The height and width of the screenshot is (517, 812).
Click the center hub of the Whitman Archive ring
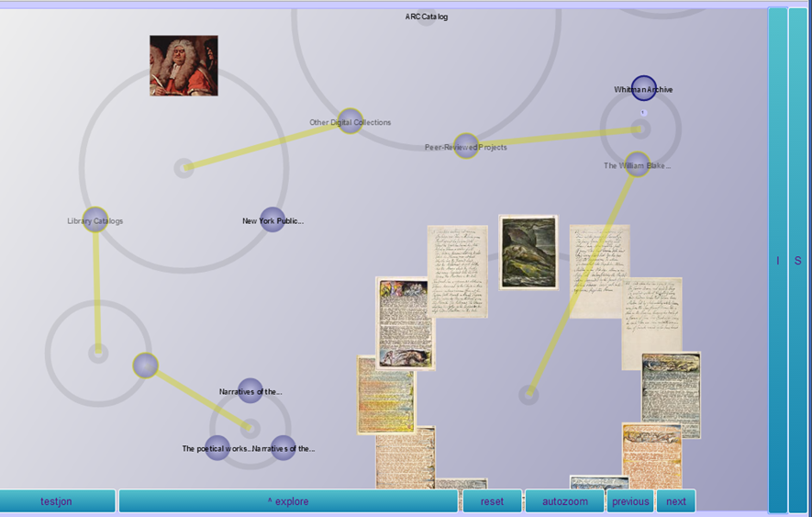click(x=640, y=129)
